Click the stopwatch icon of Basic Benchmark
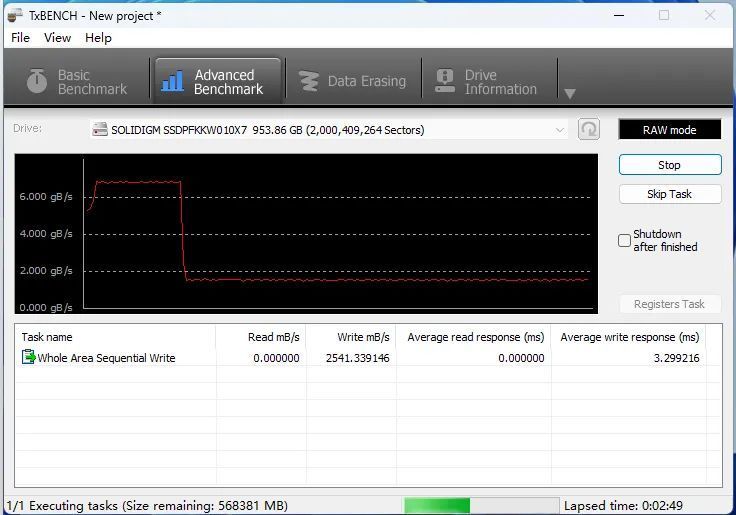 (x=37, y=81)
